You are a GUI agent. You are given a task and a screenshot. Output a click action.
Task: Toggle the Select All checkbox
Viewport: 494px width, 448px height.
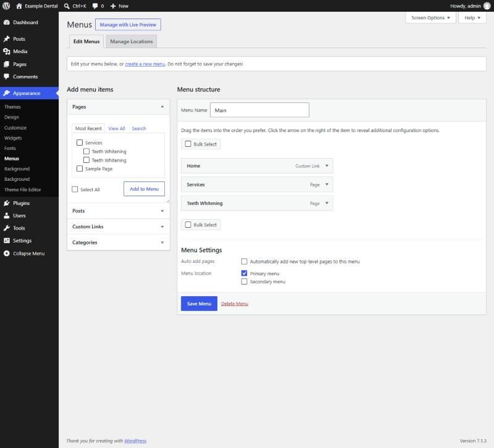click(x=75, y=189)
